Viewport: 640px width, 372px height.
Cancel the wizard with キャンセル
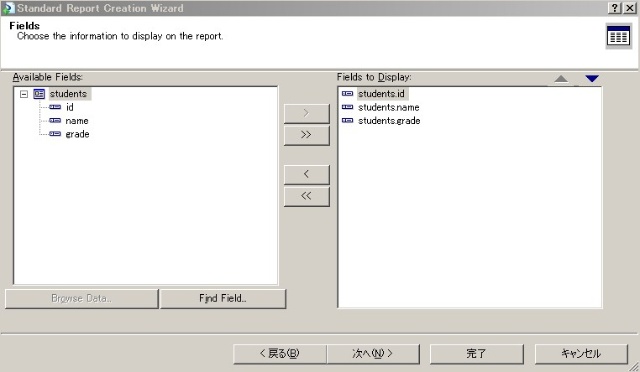(x=581, y=354)
